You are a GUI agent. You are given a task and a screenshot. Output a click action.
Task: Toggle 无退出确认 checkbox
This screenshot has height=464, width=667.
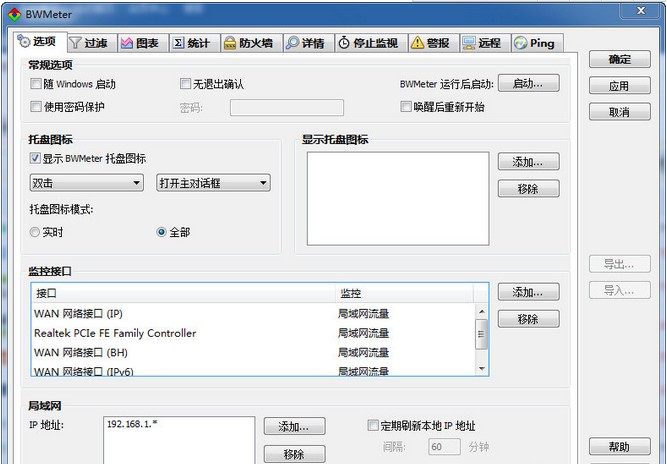185,83
